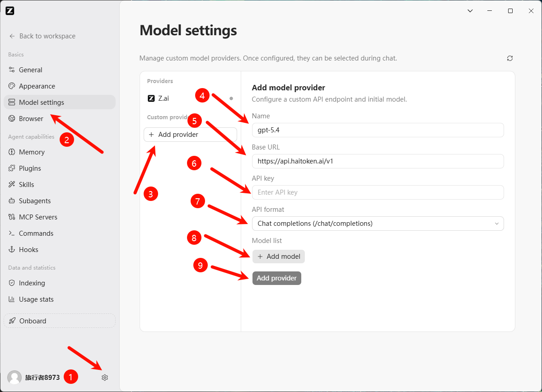Click the Browser globe icon

[x=12, y=119]
